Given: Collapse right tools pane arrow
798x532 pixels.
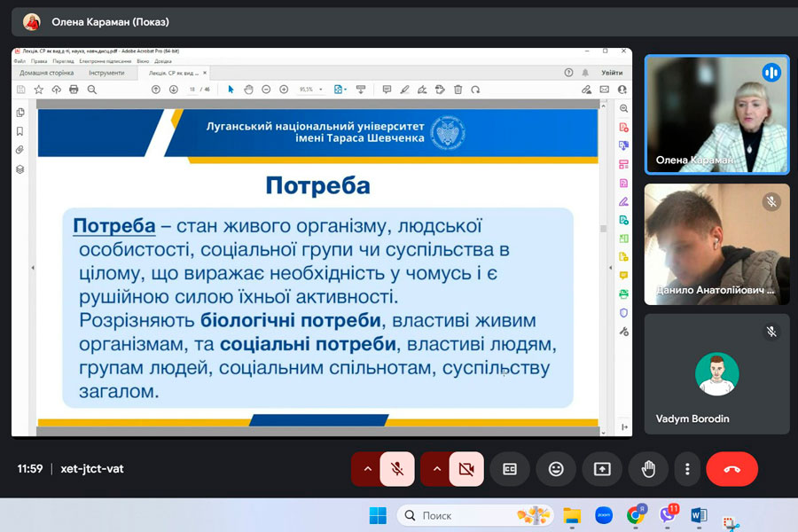Looking at the screenshot, I should click(611, 267).
